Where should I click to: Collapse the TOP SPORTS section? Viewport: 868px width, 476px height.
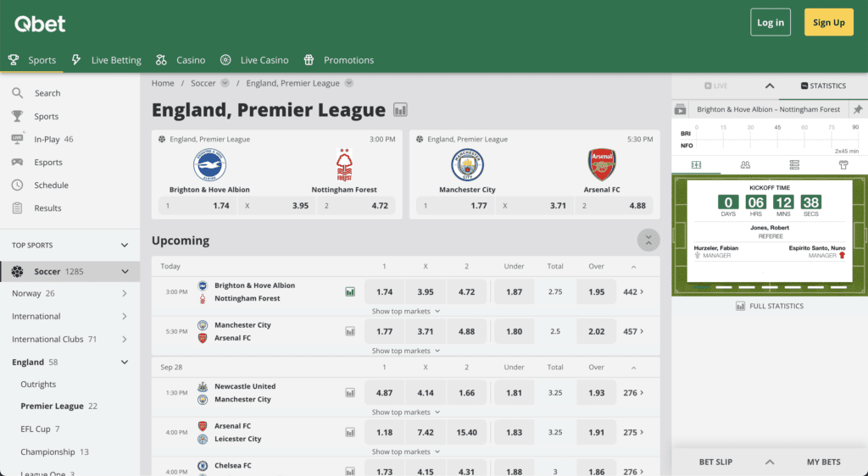pos(125,245)
